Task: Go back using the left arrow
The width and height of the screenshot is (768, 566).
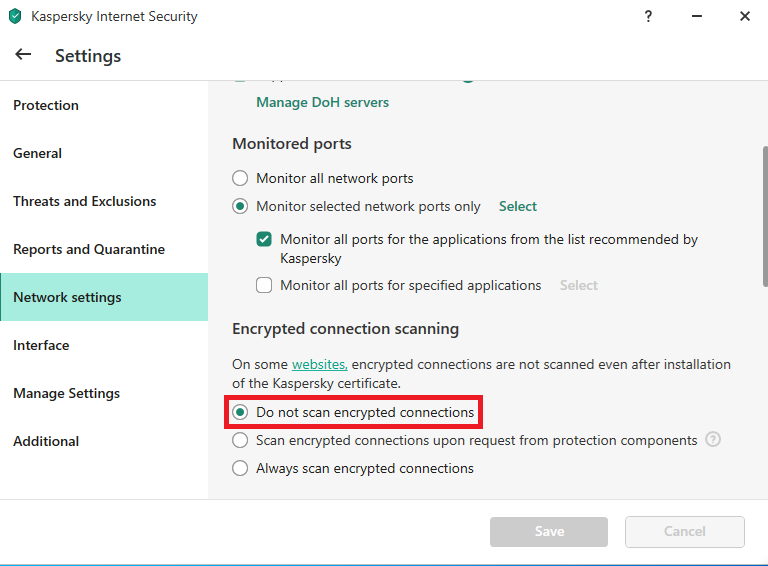Action: [23, 54]
